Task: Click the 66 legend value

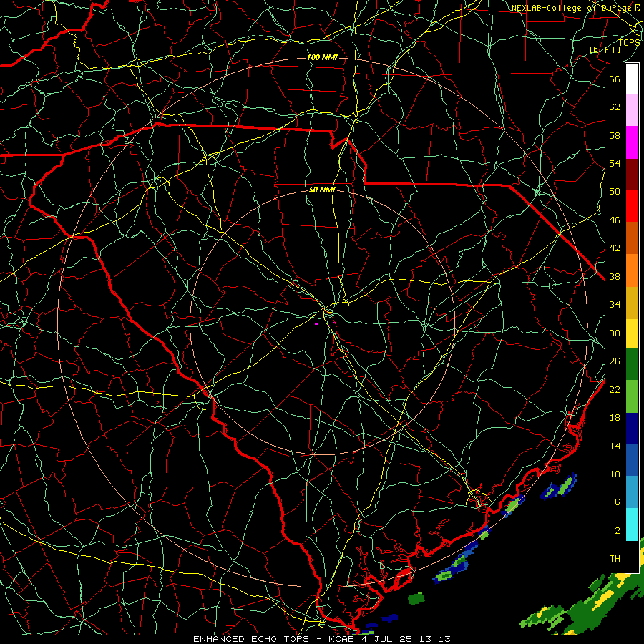Action: pyautogui.click(x=615, y=79)
